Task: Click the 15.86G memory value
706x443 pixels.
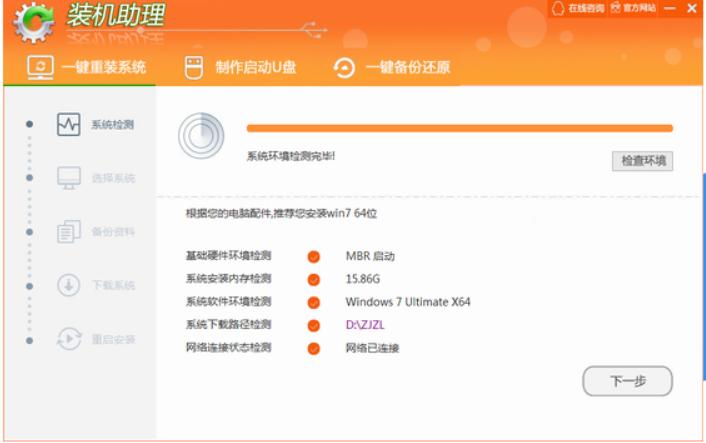Action: coord(362,279)
